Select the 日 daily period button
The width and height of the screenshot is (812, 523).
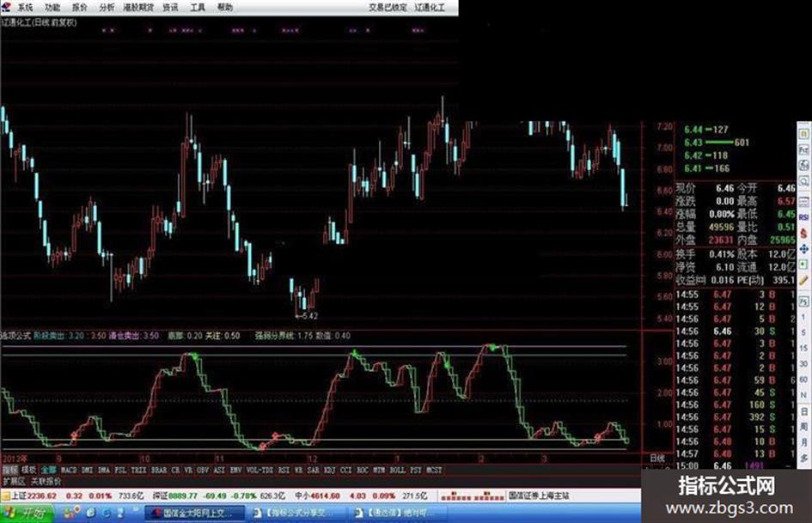803,411
